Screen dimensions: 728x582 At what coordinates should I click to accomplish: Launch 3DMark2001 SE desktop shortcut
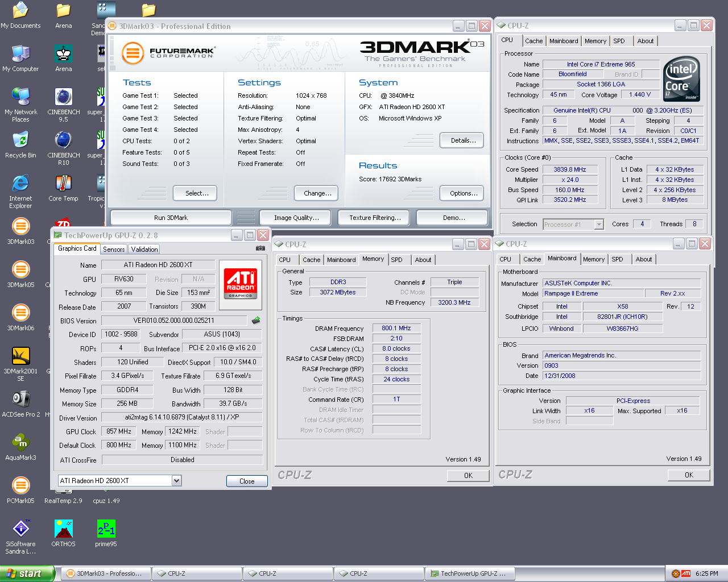coord(20,364)
